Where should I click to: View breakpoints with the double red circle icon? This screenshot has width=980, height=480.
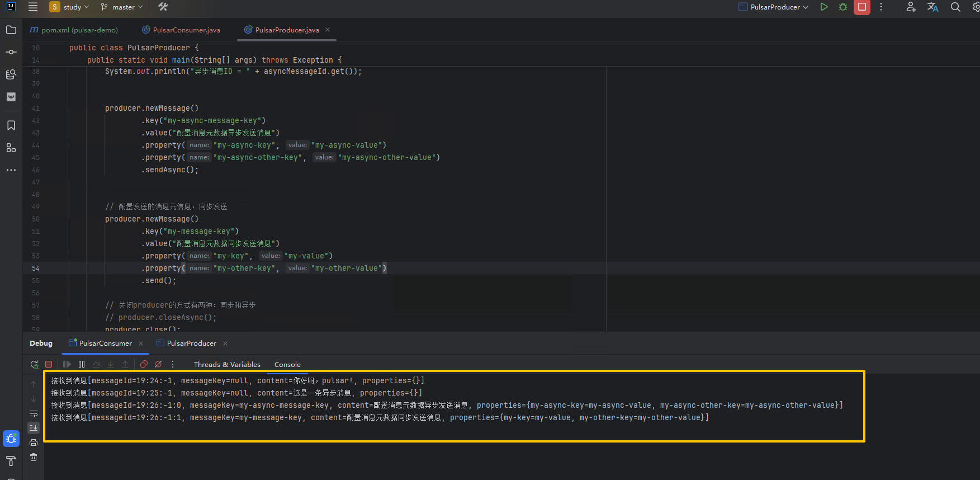click(144, 364)
